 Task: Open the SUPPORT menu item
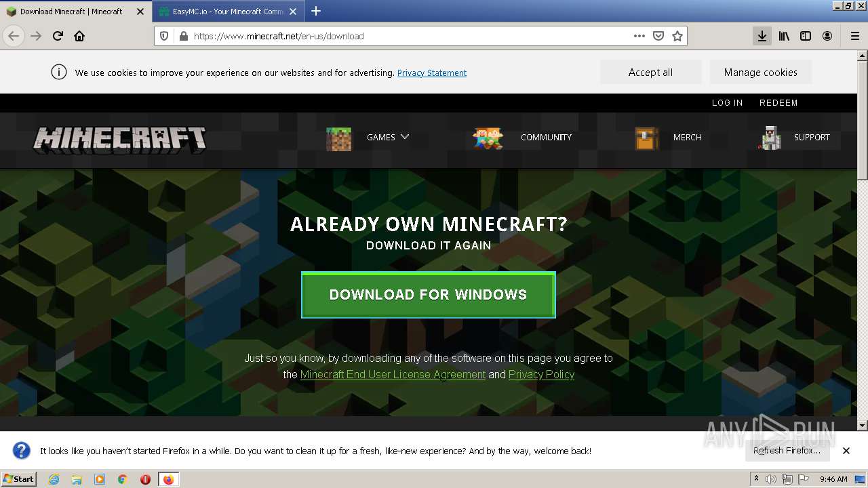(812, 137)
